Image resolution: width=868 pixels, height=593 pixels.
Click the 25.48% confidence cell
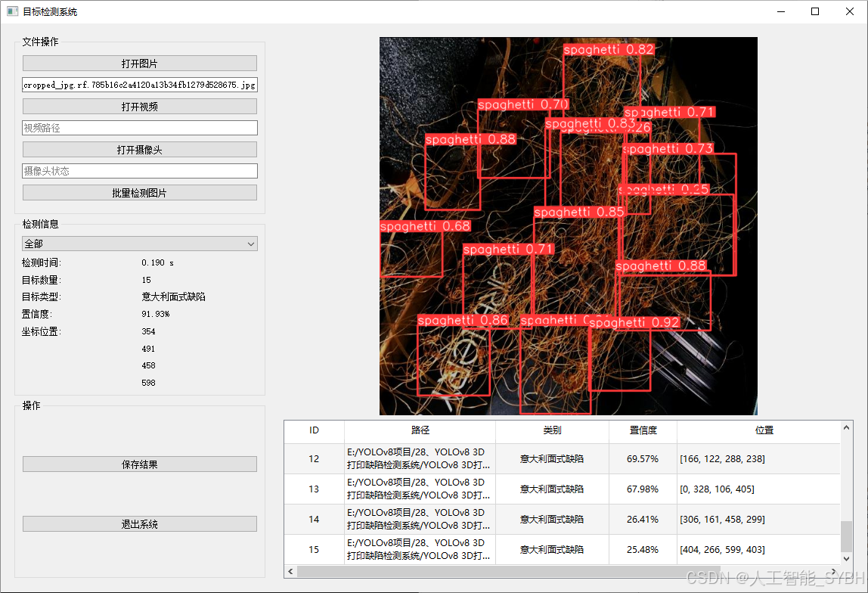643,549
